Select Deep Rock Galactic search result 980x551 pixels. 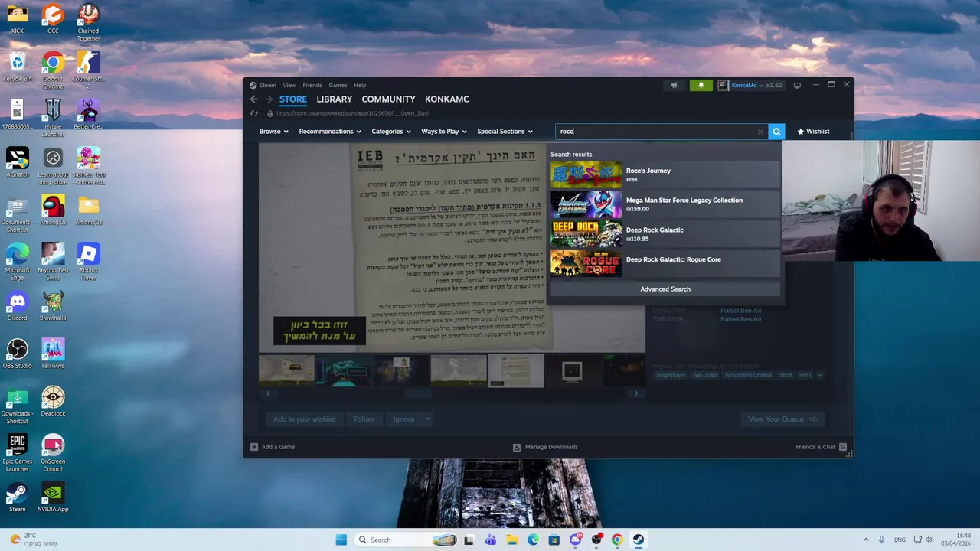(665, 234)
